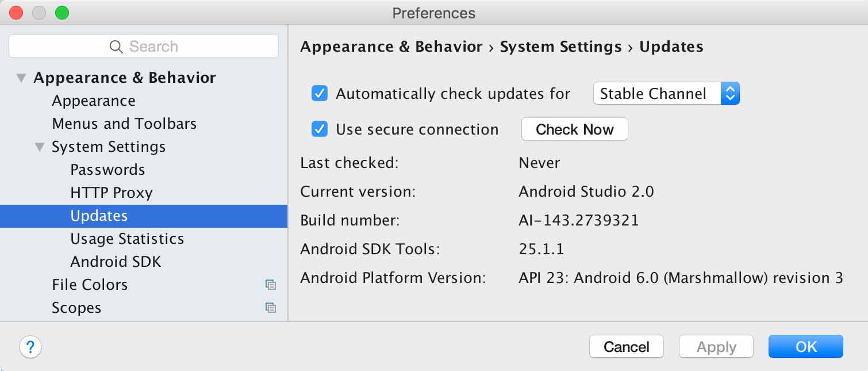Screen dimensions: 868x371
Task: Select Menus and Toolbars item
Action: click(124, 124)
